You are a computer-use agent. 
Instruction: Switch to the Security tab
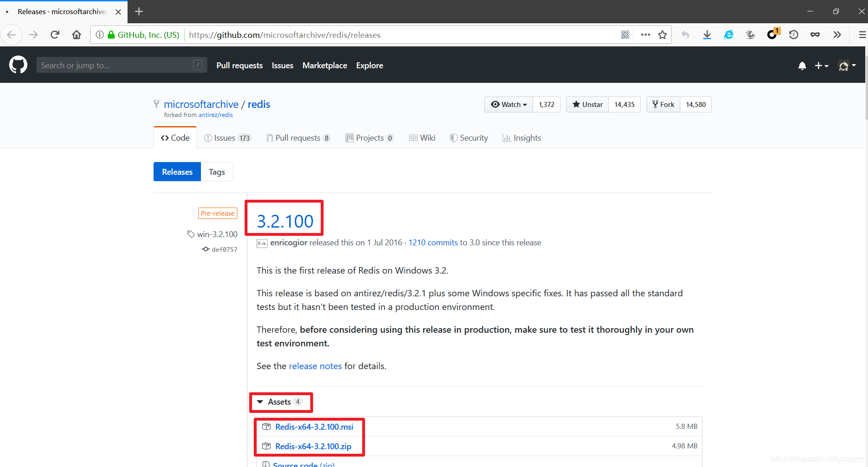[x=469, y=138]
